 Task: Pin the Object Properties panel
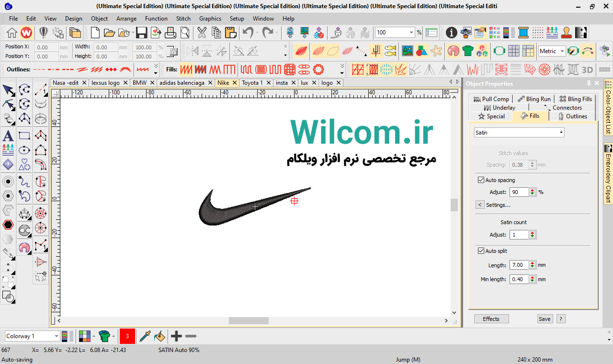click(589, 83)
